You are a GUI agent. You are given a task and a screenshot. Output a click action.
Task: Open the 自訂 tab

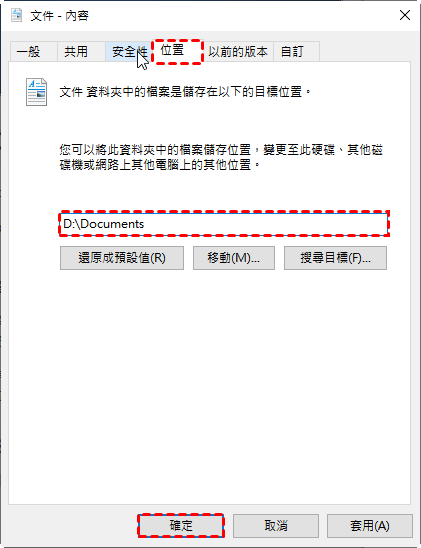(296, 52)
